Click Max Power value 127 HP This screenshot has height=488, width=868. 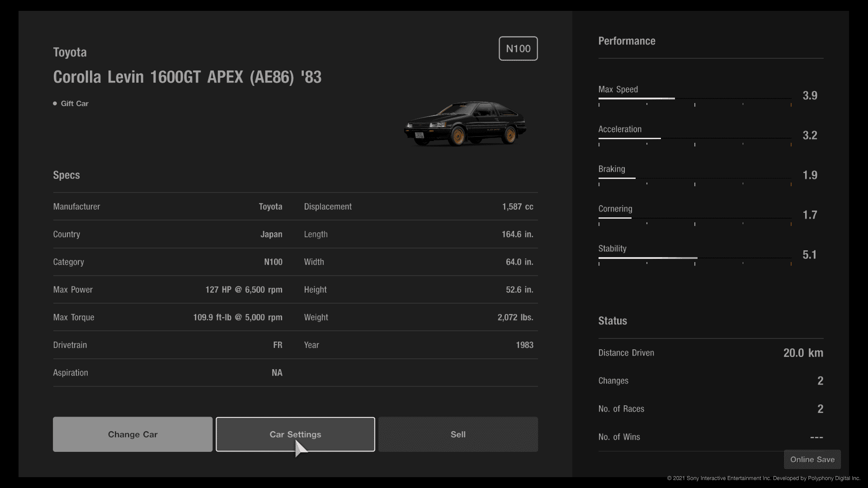244,290
